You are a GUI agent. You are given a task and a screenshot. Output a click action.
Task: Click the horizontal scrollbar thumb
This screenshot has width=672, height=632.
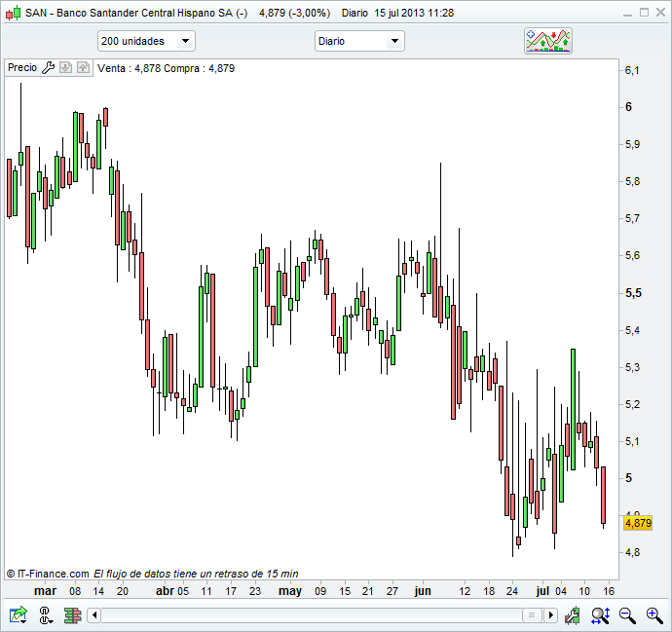532,615
